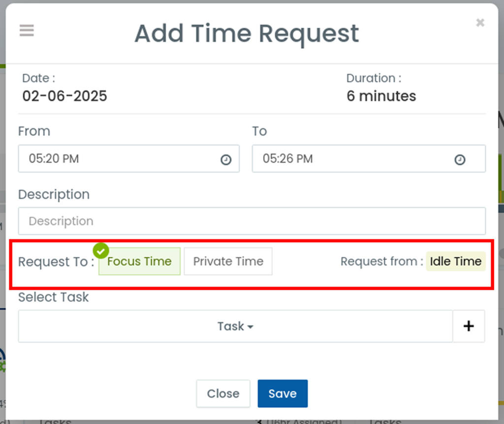Click the date value 02-06-2025
Image resolution: width=504 pixels, height=424 pixels.
click(64, 96)
